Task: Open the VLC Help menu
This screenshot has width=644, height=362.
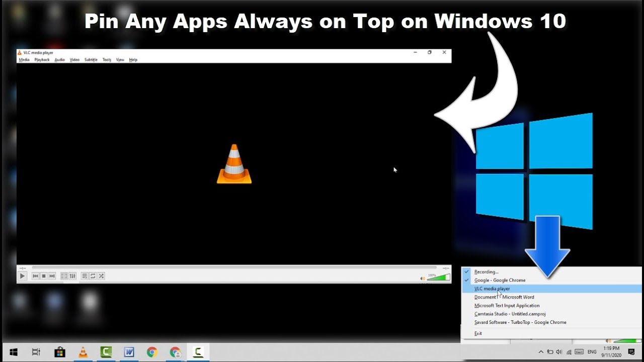Action: [133, 60]
